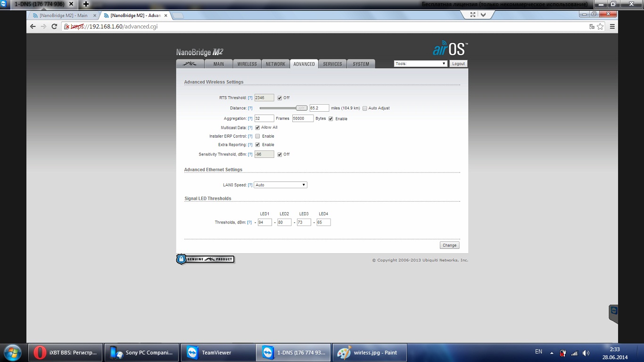Open the LAN0 Speed [?] help link

250,185
